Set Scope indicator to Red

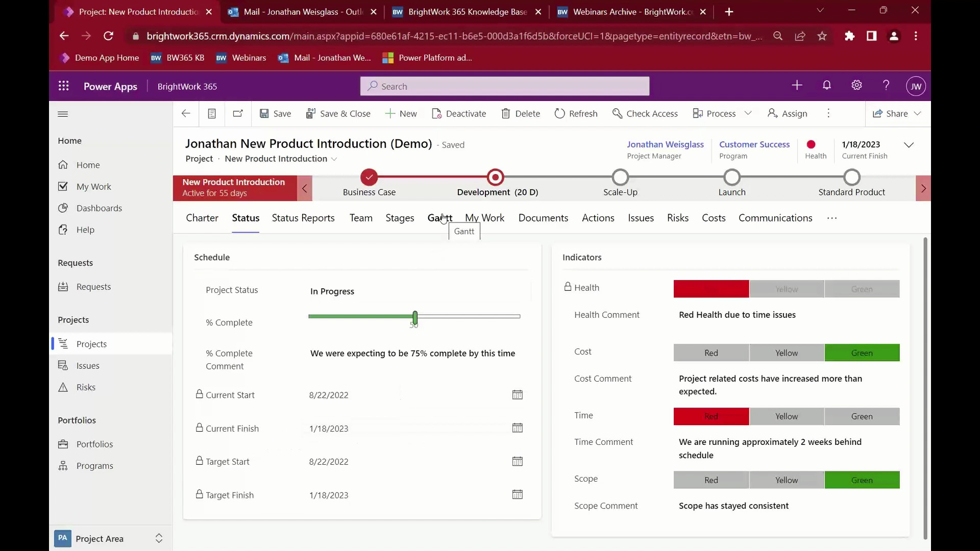point(711,480)
